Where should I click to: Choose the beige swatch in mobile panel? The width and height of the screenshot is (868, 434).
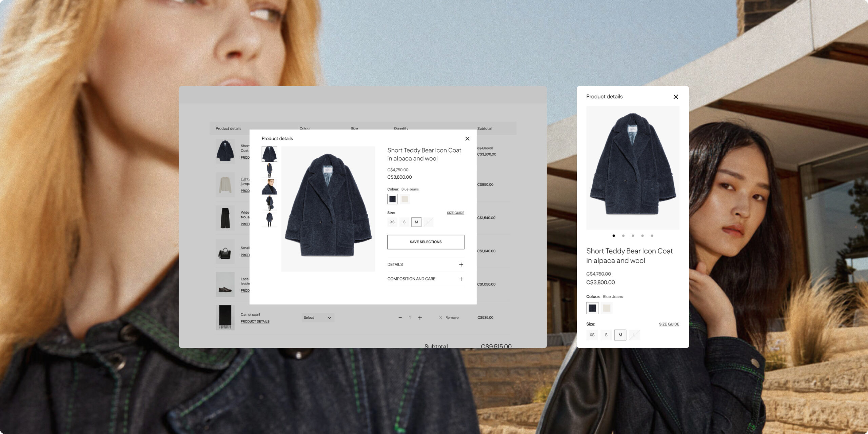607,308
